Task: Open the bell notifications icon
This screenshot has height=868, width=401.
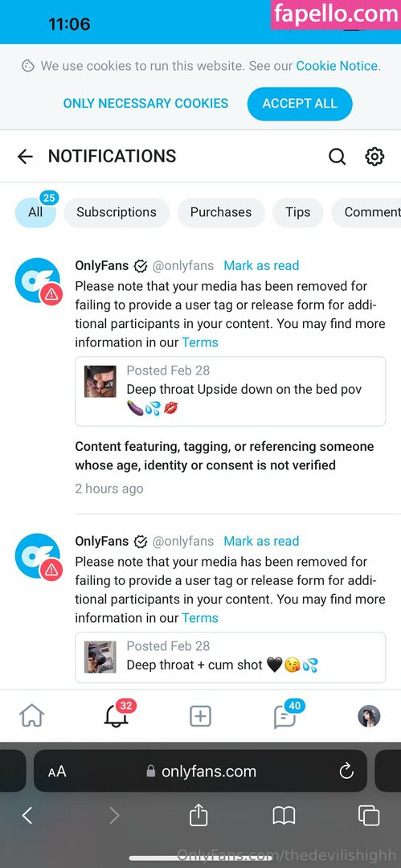Action: [117, 715]
